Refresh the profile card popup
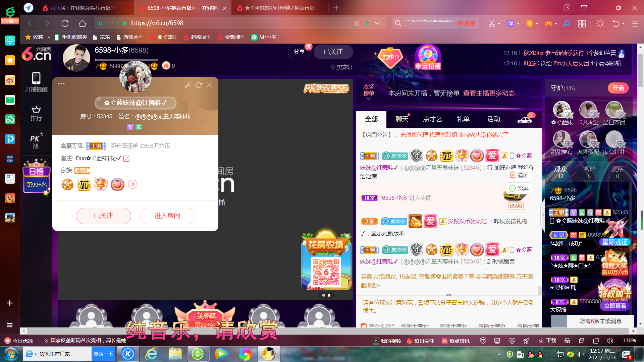This screenshot has width=644, height=362. click(x=199, y=85)
